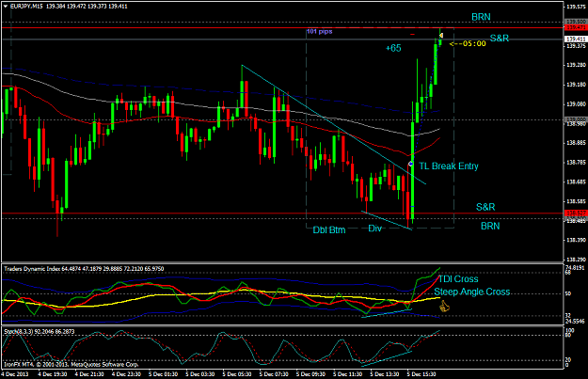Click the red 139.471 price tag
The width and height of the screenshot is (588, 379).
[x=576, y=27]
